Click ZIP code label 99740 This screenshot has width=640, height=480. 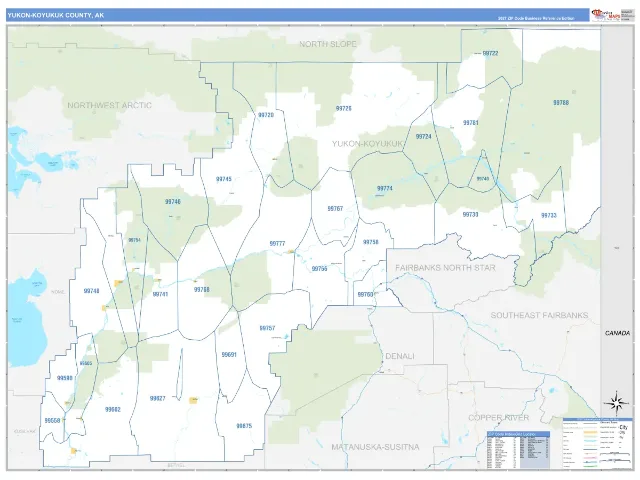482,179
